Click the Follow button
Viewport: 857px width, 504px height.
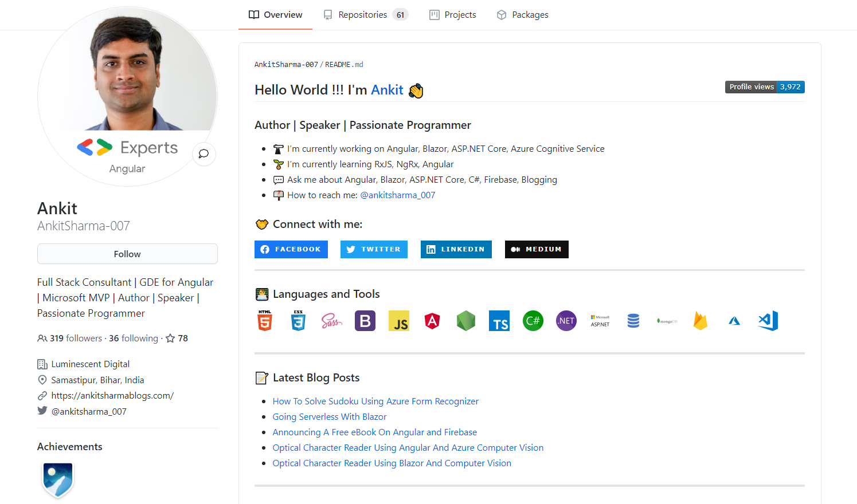(127, 254)
